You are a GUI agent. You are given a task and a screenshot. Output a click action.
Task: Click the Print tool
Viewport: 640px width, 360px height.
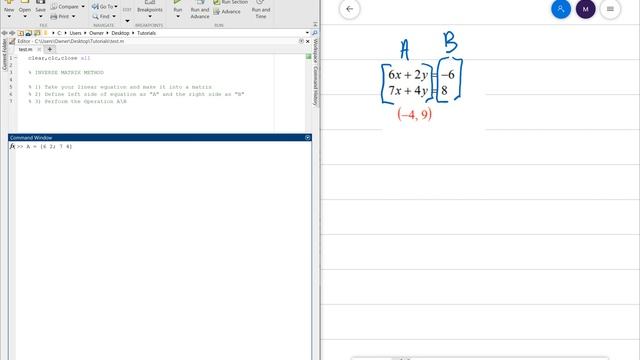[x=60, y=16]
